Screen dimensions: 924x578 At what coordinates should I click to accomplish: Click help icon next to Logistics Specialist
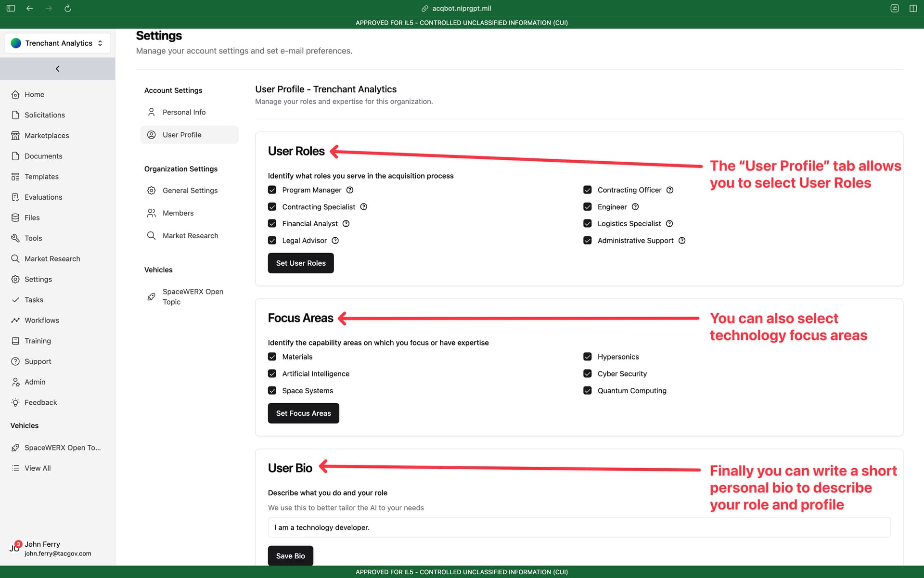[x=669, y=224]
